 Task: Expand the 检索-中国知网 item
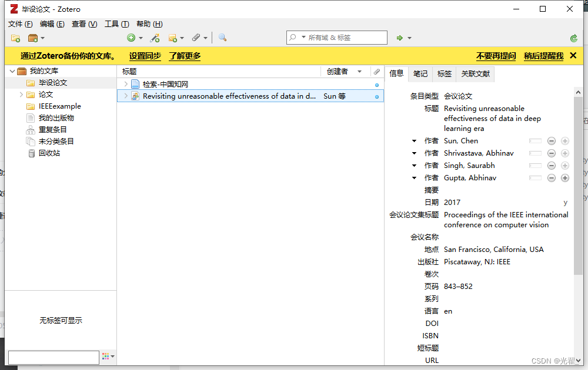point(126,84)
